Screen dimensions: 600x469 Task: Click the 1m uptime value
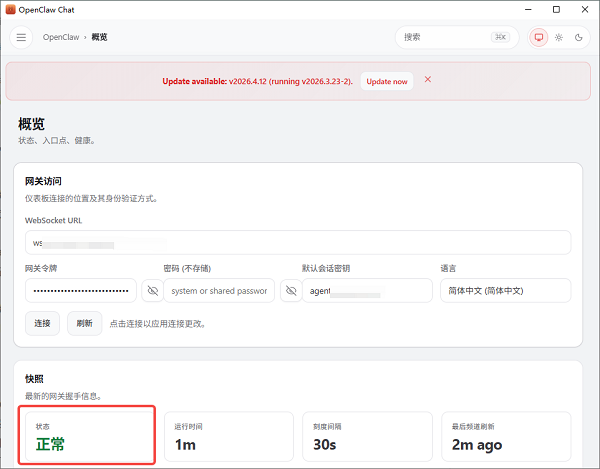185,445
